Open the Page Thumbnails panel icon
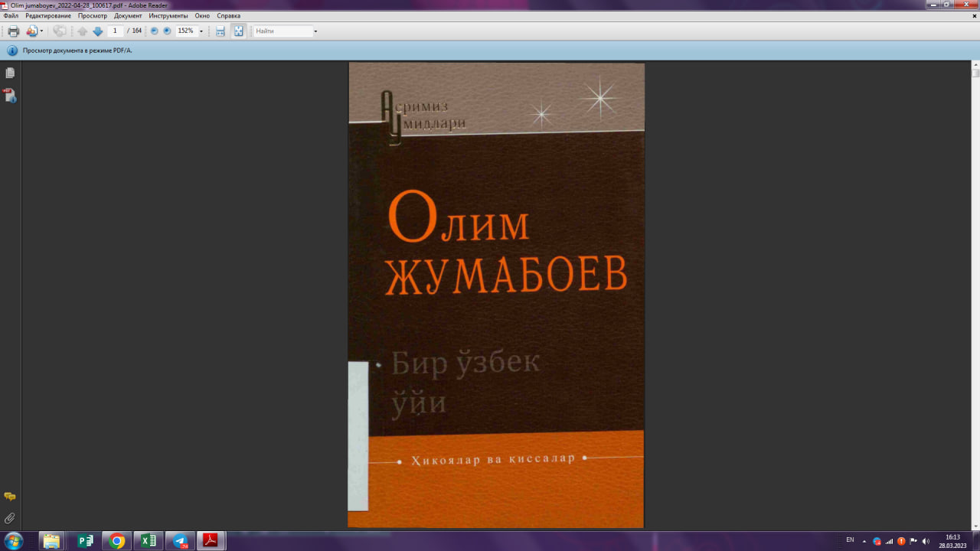 8,73
